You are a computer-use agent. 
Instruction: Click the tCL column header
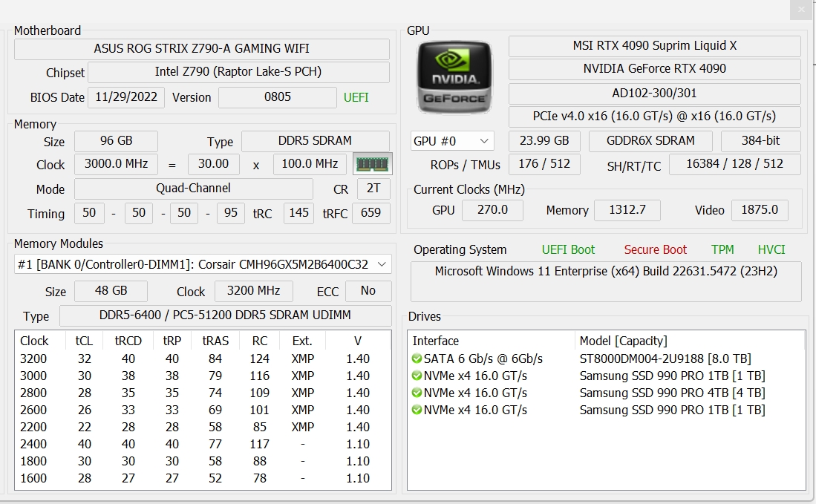(84, 341)
